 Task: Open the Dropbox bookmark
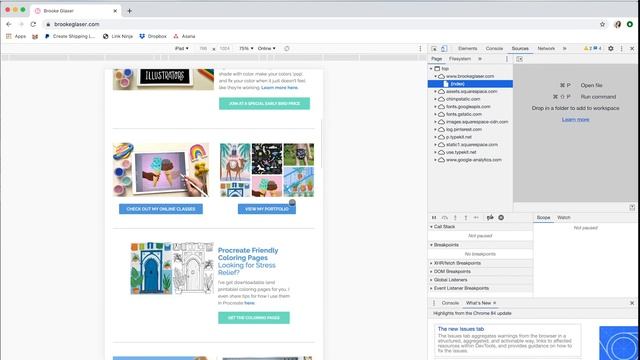pos(153,36)
